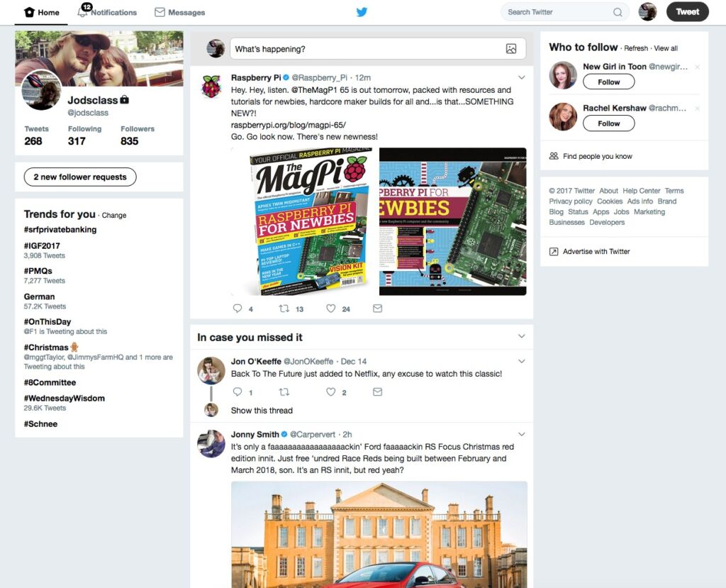Click Find people you know icon
Screen dimensions: 726x588
click(553, 156)
